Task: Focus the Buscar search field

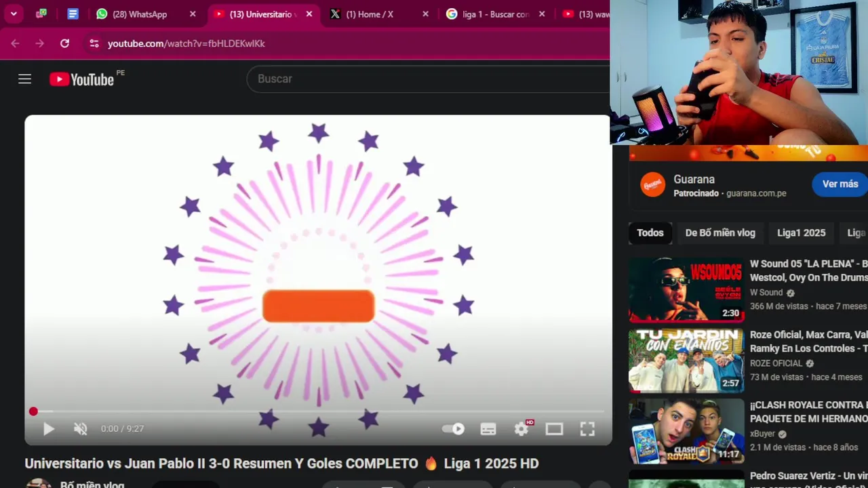Action: click(x=428, y=79)
